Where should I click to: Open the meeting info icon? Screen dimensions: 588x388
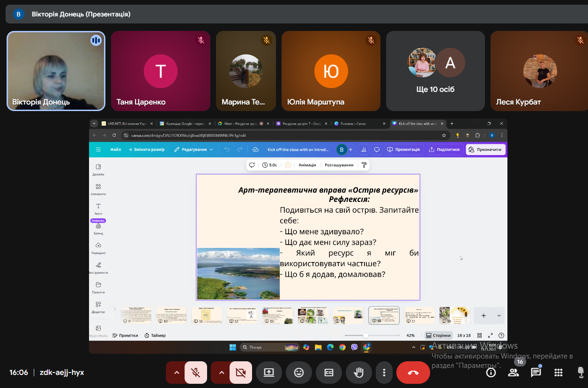[491, 373]
